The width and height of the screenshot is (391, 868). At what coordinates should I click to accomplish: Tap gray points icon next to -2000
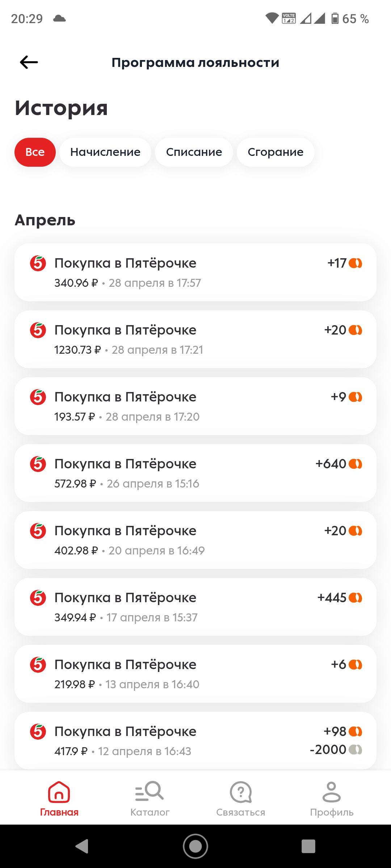(356, 750)
